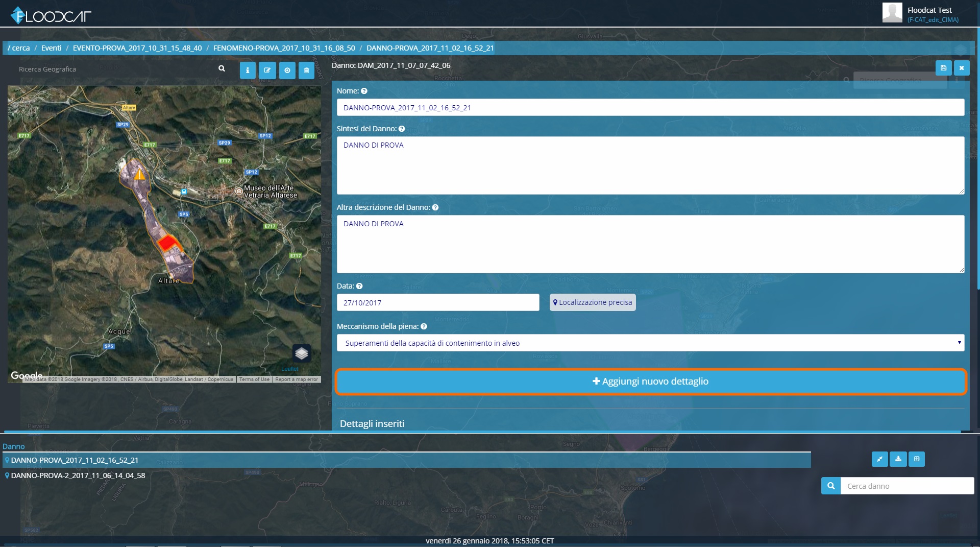Click the Floodcat Test user avatar
Screen dimensions: 980x547
coord(892,13)
